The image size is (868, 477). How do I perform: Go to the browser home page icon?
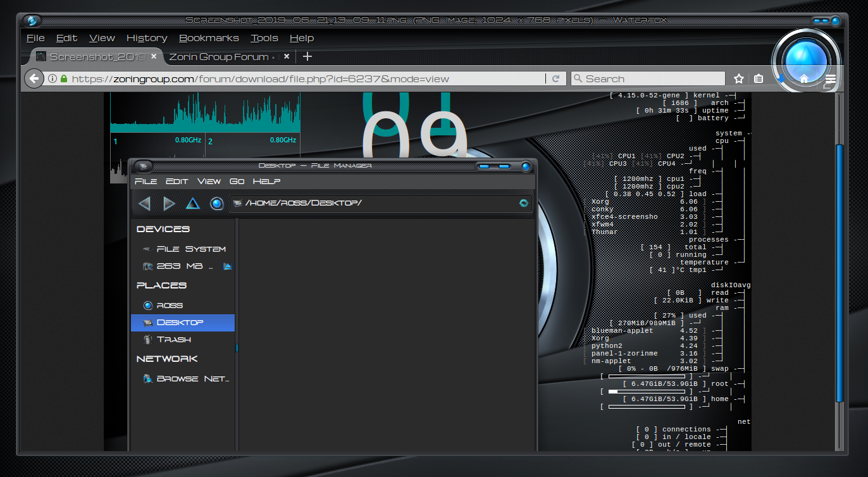coord(804,78)
